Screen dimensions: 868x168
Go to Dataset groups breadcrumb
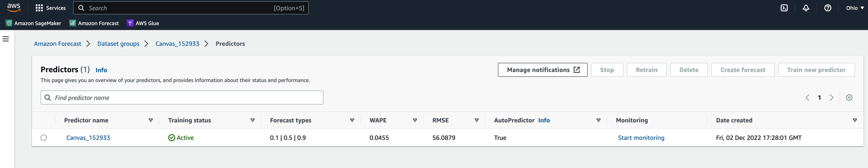tap(118, 44)
